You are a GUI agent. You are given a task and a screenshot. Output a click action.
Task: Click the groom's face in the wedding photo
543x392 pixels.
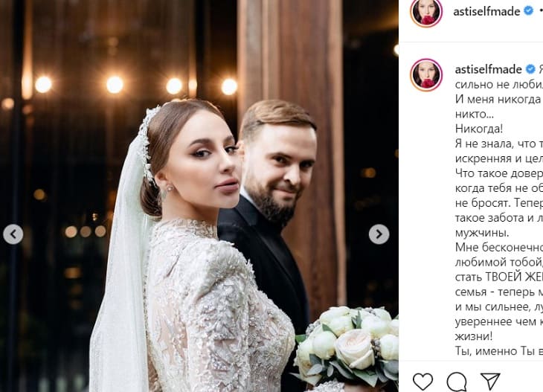tap(277, 166)
